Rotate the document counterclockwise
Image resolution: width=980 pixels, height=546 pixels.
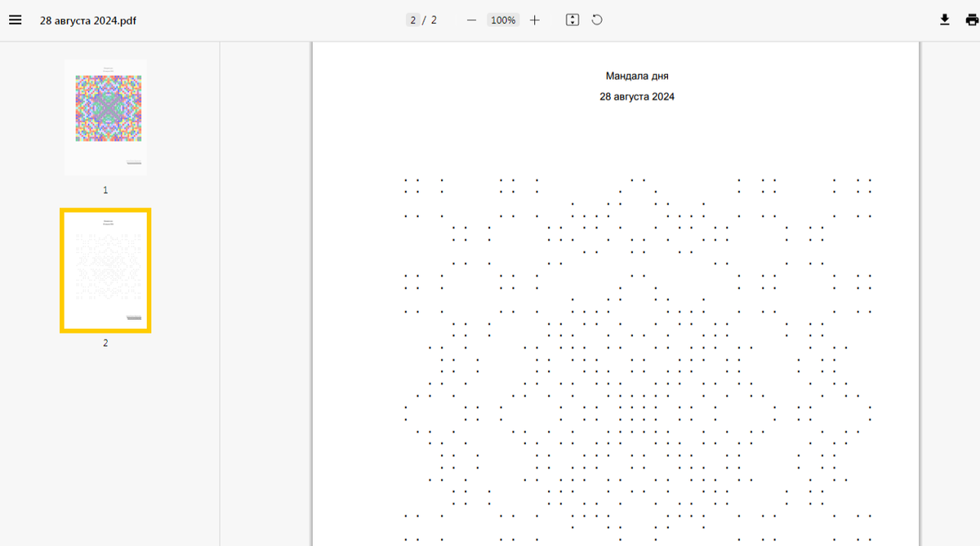tap(597, 20)
